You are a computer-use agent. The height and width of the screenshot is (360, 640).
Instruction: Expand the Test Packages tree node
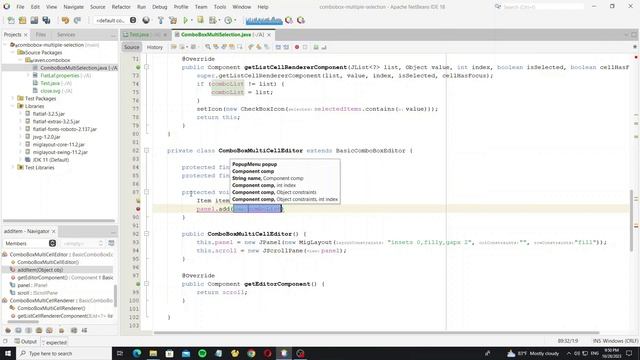pos(13,98)
